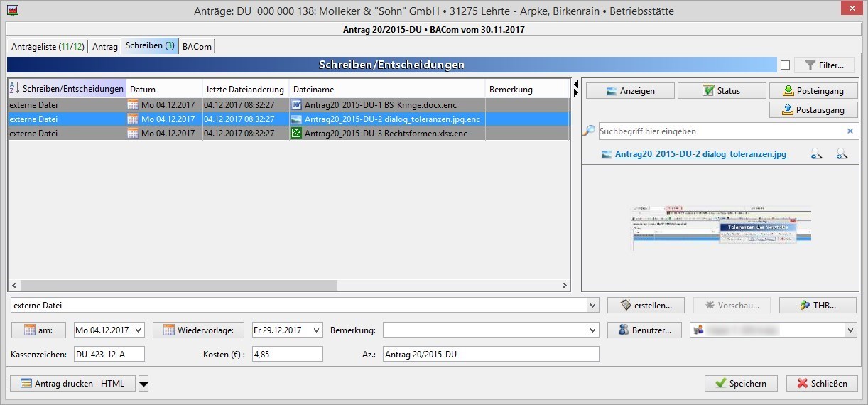The image size is (868, 405).
Task: Switch to the Anträgeliste tab
Action: coord(47,46)
